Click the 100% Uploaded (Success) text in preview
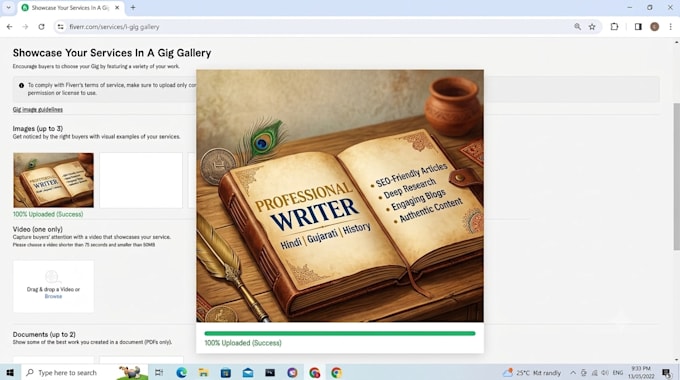This screenshot has height=380, width=680. [x=243, y=343]
